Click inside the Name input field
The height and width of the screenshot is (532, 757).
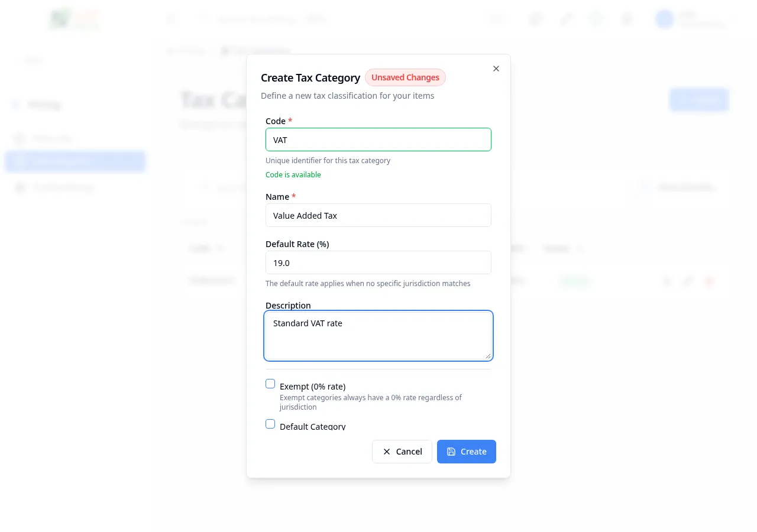tap(378, 215)
